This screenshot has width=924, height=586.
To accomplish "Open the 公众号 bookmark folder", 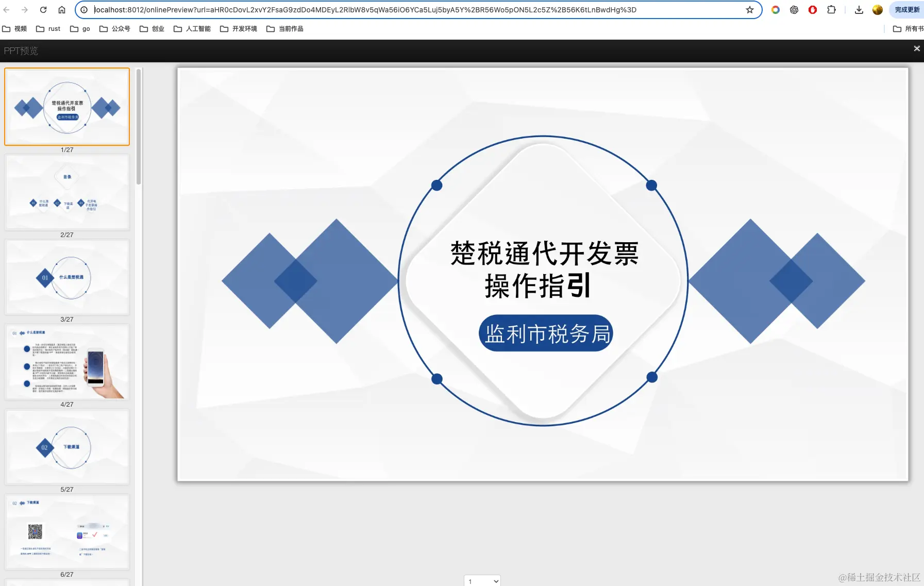I will [114, 29].
